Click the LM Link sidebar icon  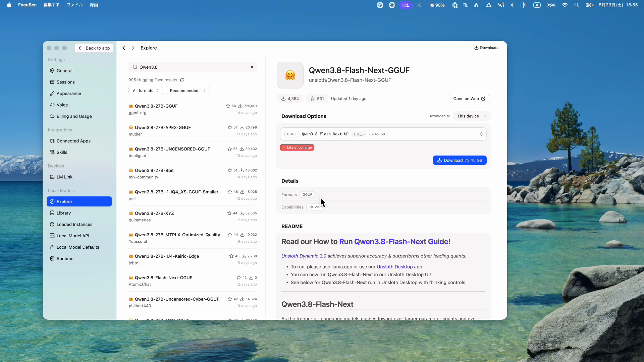(52, 177)
